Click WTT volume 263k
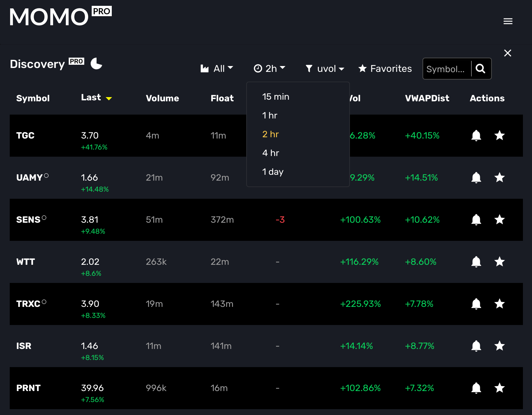 pos(156,262)
